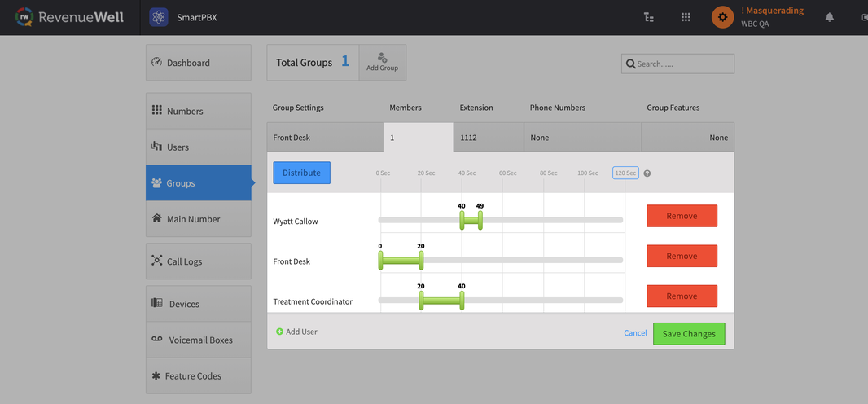Open Voicemail Boxes section
This screenshot has width=868, height=404.
[x=199, y=340]
